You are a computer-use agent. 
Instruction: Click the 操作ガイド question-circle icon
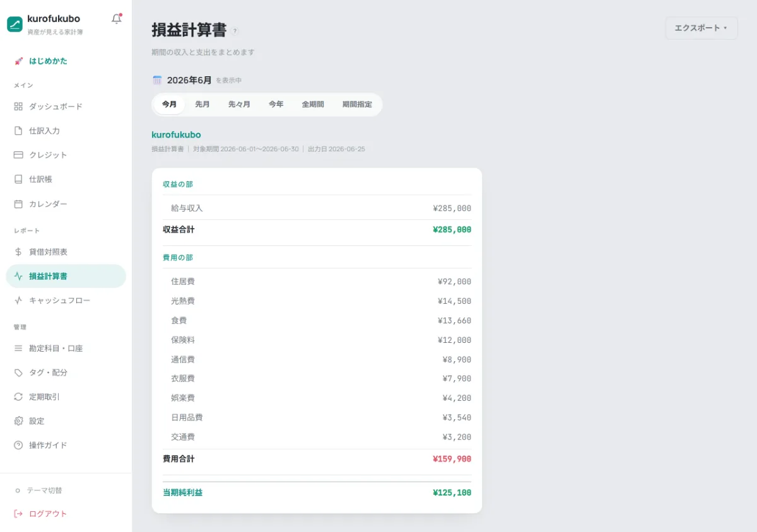coord(18,445)
